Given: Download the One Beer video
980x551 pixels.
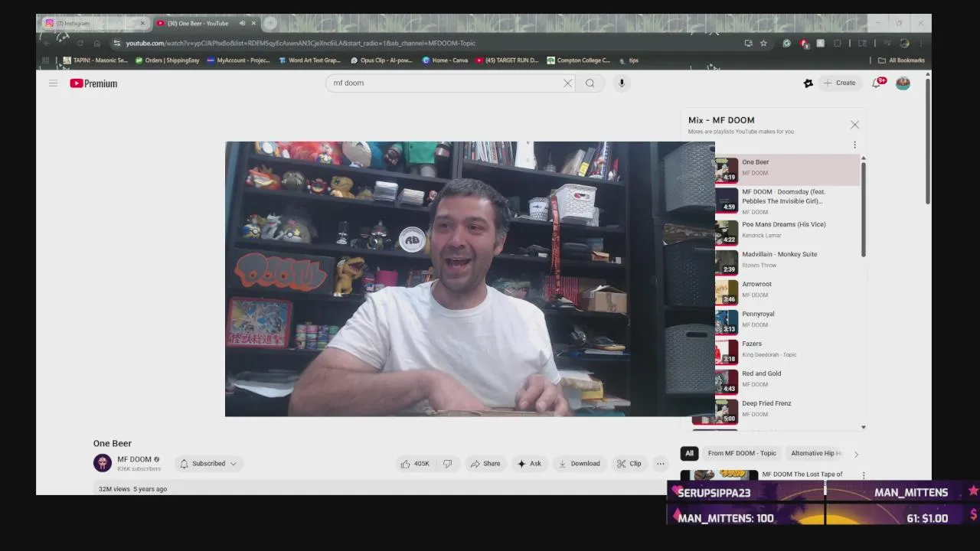Looking at the screenshot, I should 579,463.
